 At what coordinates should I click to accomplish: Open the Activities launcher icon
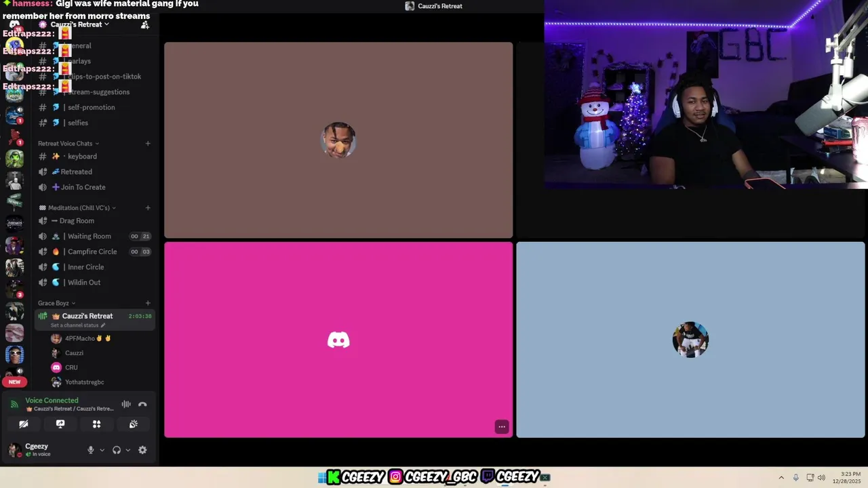click(97, 424)
